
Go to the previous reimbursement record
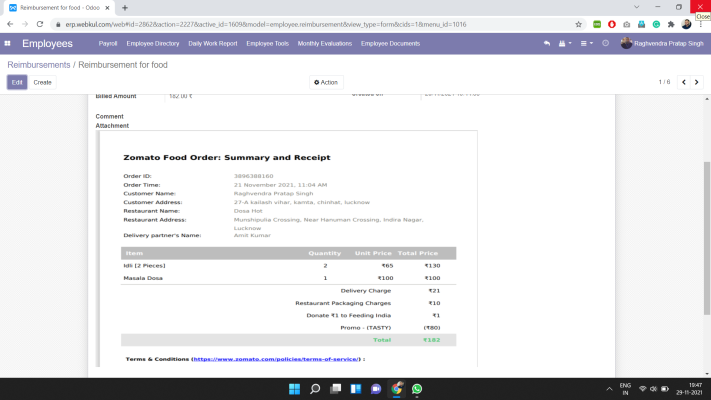coord(684,82)
